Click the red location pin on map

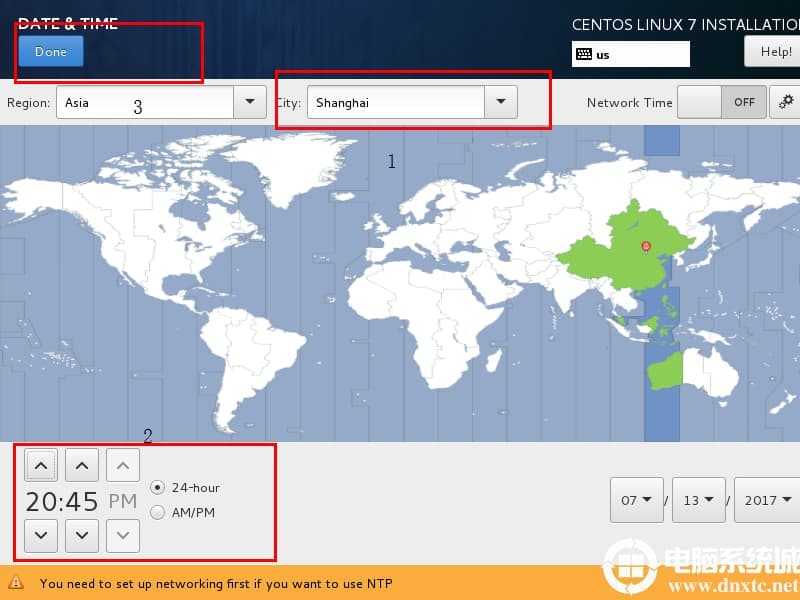(646, 247)
